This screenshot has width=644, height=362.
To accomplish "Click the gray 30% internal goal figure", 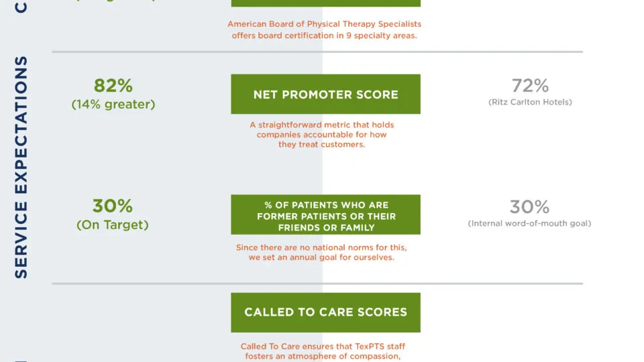I will point(529,207).
